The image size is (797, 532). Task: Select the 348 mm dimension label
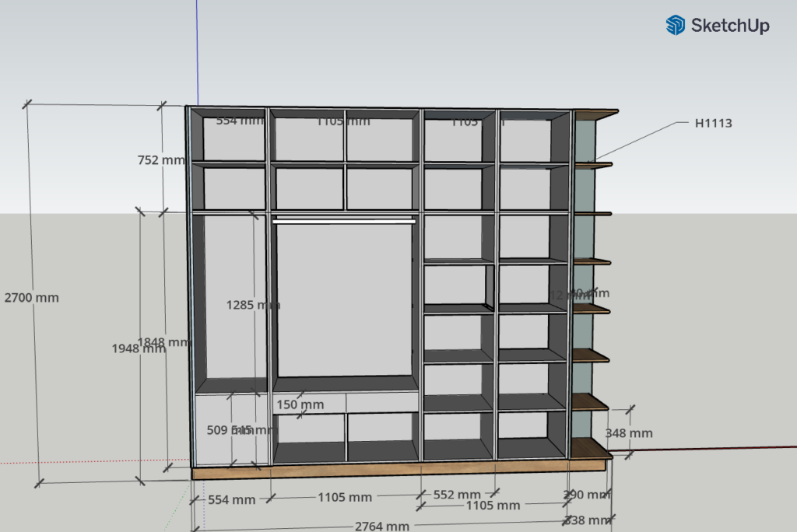point(629,433)
